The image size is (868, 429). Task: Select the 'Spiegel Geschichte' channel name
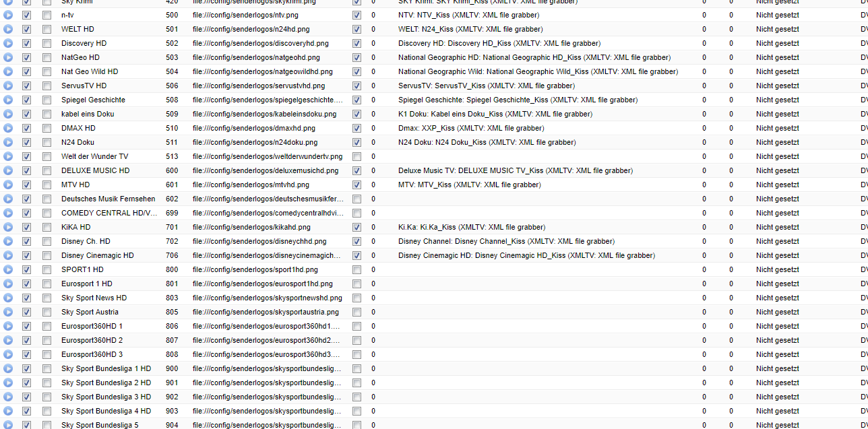click(93, 100)
